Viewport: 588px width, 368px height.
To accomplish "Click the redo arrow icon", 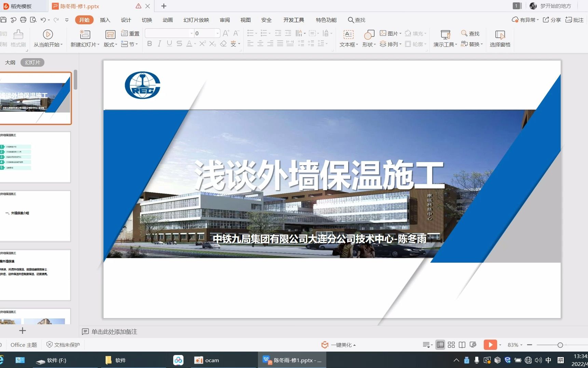I will pyautogui.click(x=56, y=20).
